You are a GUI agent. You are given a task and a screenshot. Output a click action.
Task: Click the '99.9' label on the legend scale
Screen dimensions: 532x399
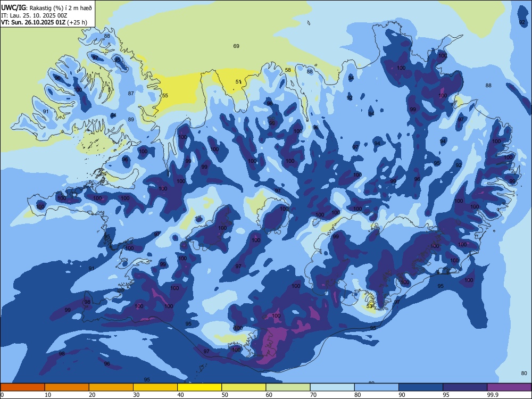coord(493,395)
